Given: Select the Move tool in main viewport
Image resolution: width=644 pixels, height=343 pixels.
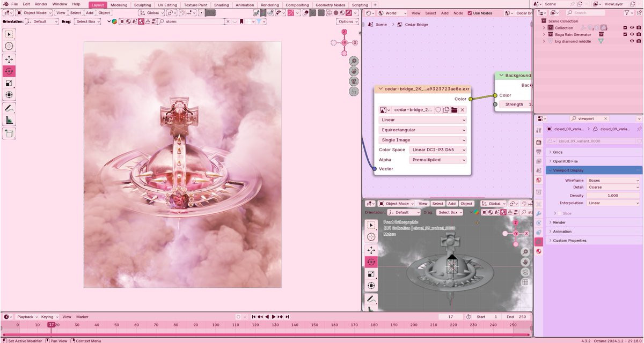Looking at the screenshot, I should tap(9, 59).
